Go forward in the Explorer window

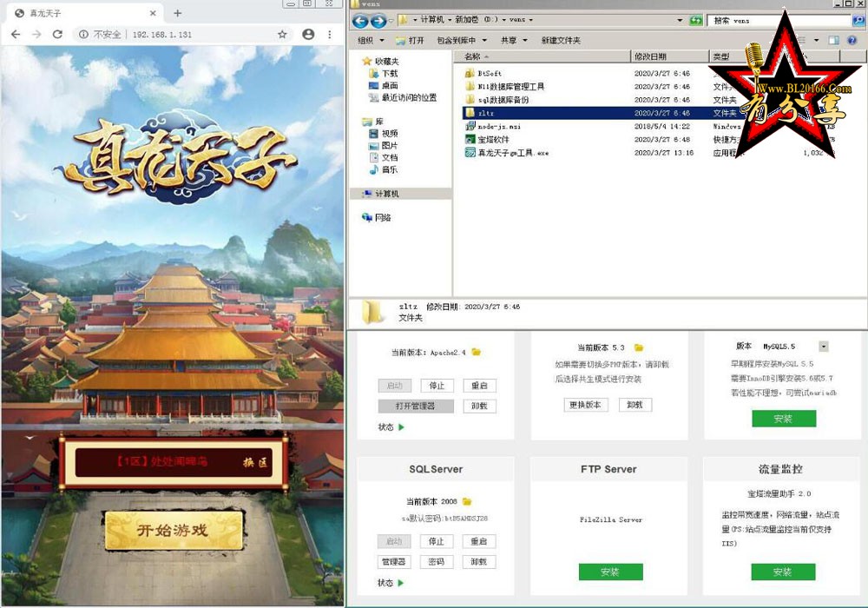[x=378, y=21]
